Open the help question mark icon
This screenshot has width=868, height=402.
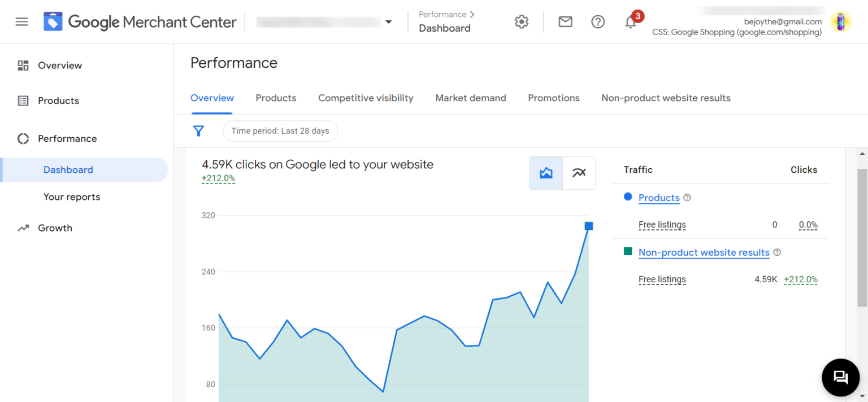598,22
